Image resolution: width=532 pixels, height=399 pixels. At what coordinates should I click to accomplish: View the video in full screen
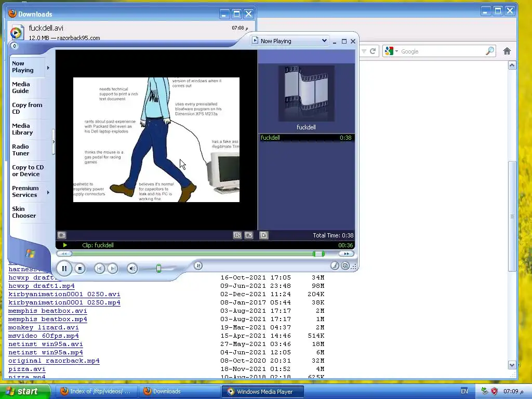point(249,235)
